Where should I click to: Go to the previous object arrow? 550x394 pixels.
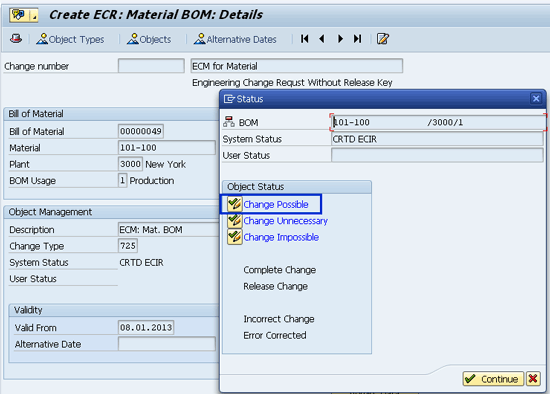[x=322, y=39]
